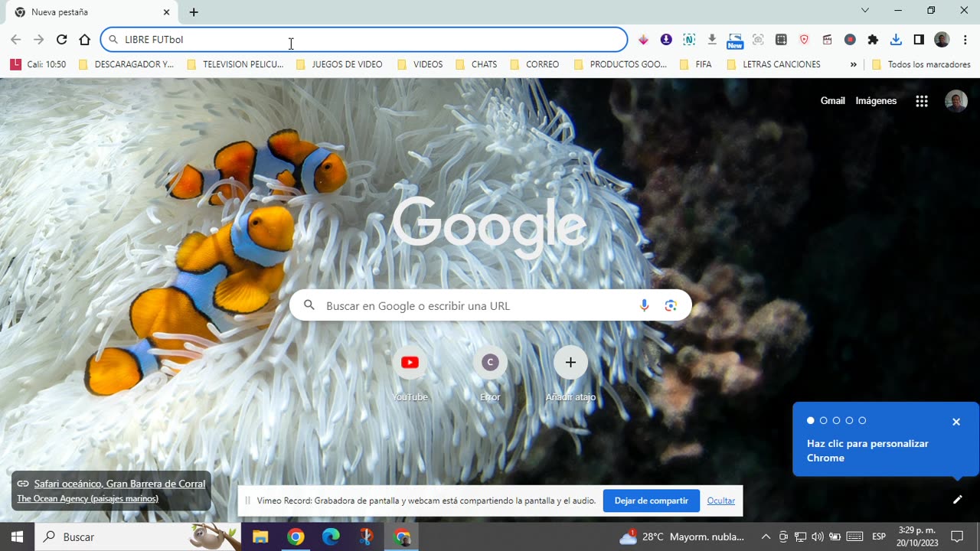Screen dimensions: 980x551
Task: Open the weather widget showing 28°C
Action: pyautogui.click(x=681, y=537)
